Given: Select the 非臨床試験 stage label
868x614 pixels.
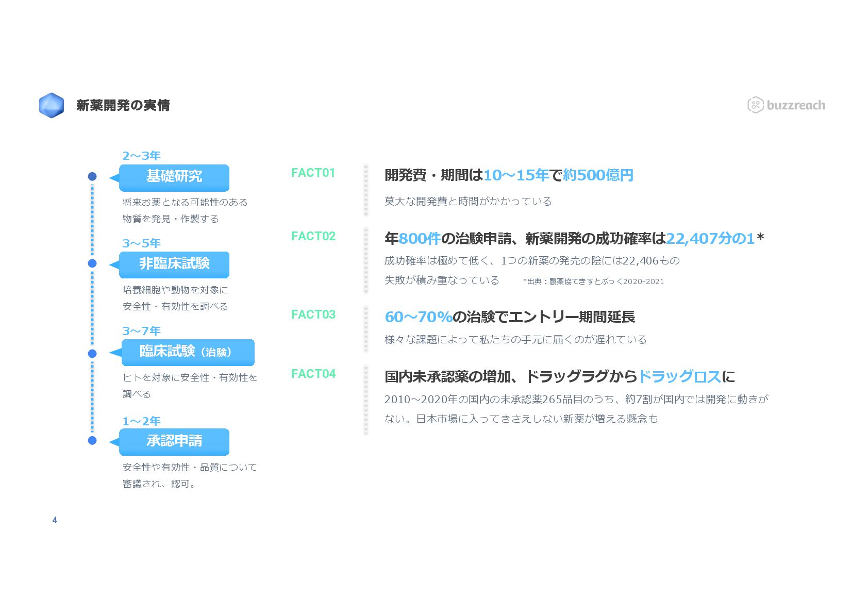Looking at the screenshot, I should 174,264.
